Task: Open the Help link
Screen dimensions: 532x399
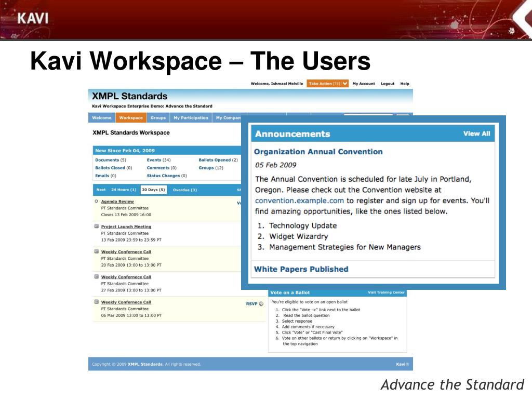Action: pos(404,84)
